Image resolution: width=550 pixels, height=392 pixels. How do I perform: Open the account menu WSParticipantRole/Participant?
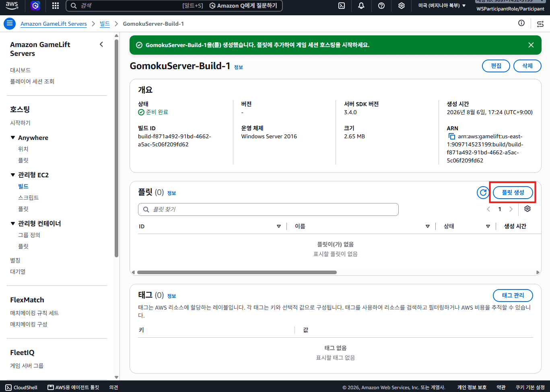click(510, 8)
